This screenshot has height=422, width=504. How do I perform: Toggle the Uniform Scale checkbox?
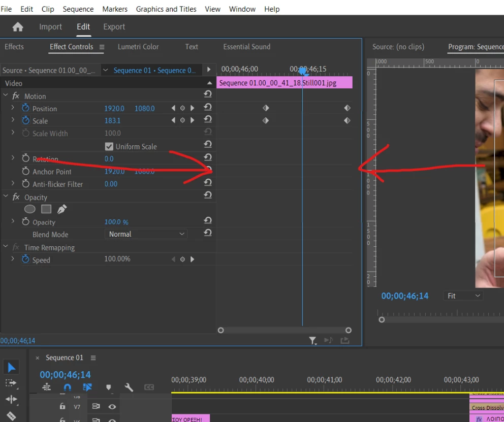coord(109,146)
